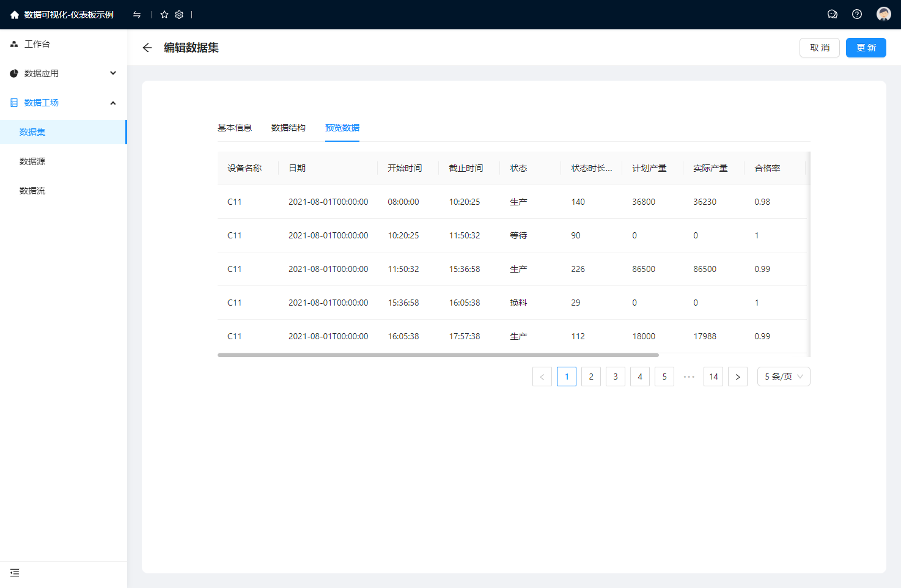
Task: Click the 更新 button
Action: [866, 48]
